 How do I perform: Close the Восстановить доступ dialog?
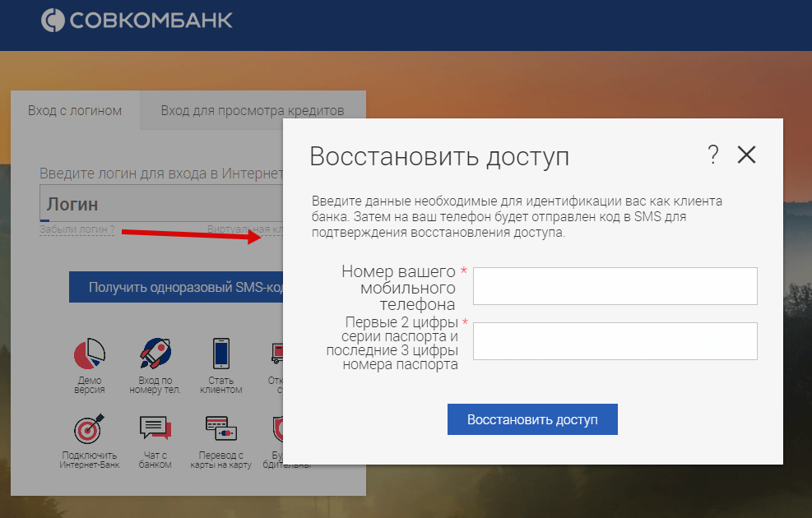[746, 155]
